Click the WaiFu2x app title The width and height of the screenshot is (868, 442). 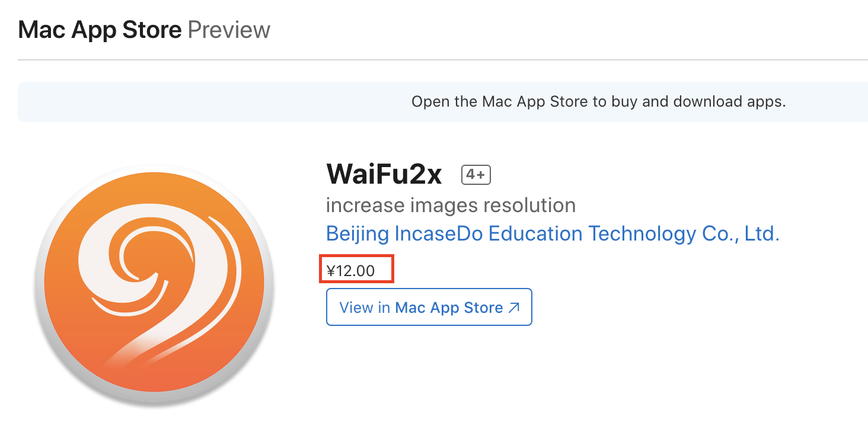click(384, 174)
